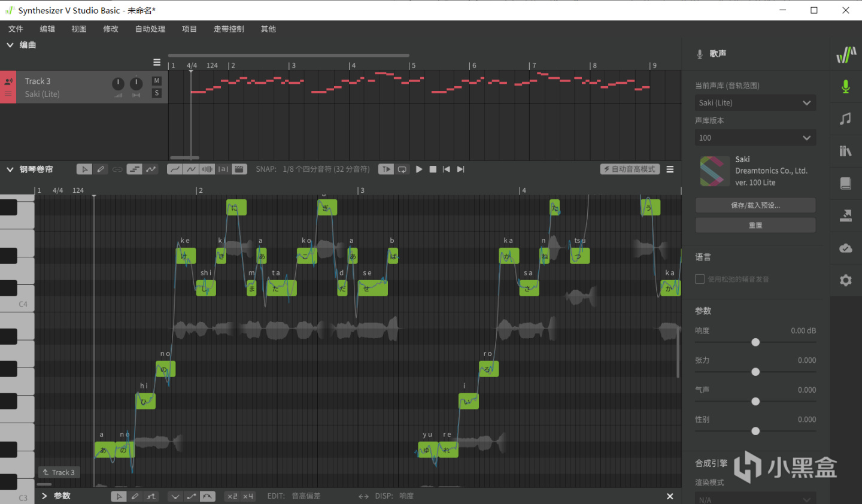Viewport: 862px width, 504px height.
Task: Select the pencil tool in piano roll toolbar
Action: (101, 169)
